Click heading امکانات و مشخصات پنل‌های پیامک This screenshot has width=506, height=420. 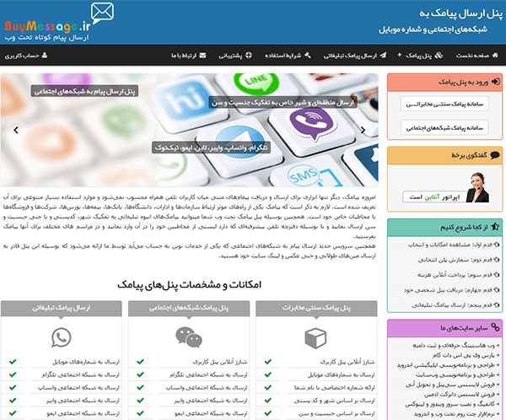coord(189,284)
